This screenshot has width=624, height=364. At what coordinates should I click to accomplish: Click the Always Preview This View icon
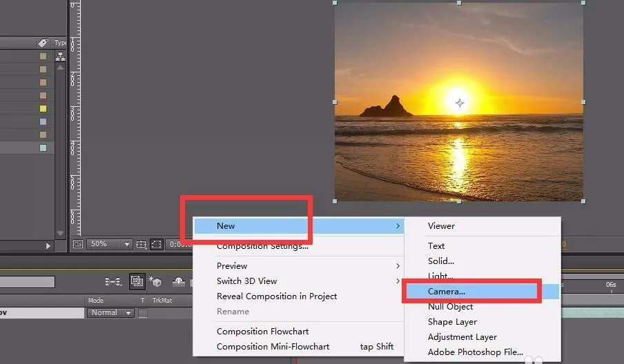pyautogui.click(x=78, y=244)
